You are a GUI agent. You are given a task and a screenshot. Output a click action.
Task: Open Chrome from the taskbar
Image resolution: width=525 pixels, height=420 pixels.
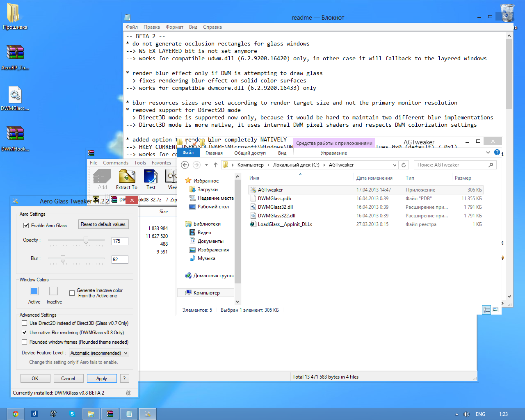[x=16, y=414]
